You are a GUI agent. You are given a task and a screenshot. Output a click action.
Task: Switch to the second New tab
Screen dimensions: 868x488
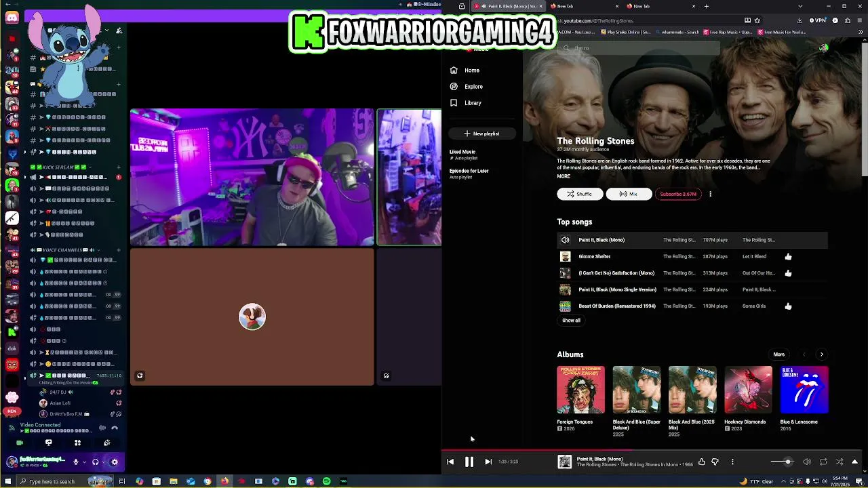(585, 6)
